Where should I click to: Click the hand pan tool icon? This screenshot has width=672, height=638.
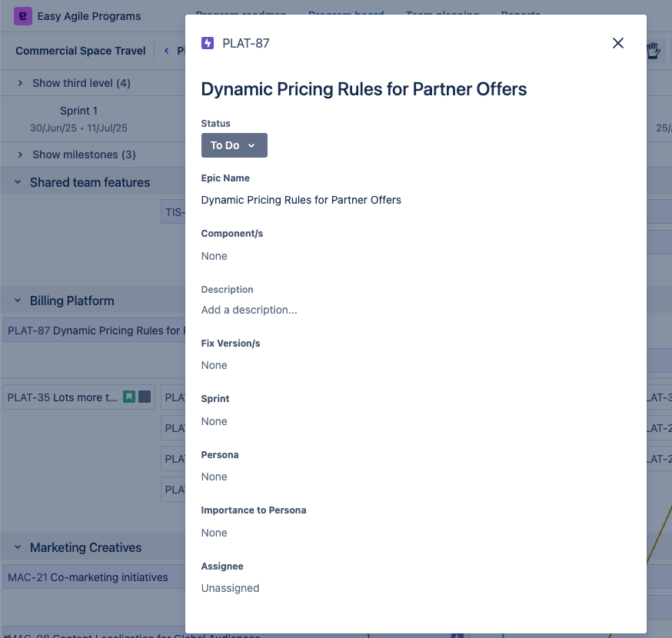pyautogui.click(x=654, y=51)
